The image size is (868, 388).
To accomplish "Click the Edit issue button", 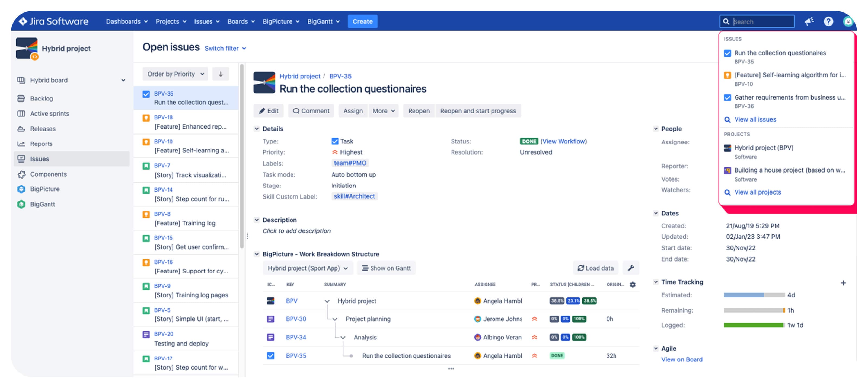I will coord(268,111).
